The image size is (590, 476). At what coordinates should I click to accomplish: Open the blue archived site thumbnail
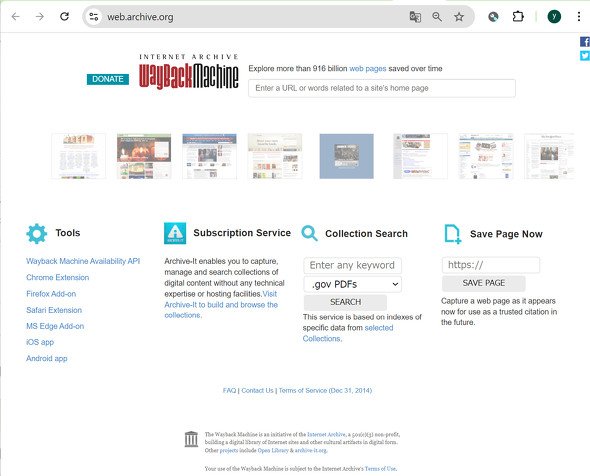(347, 156)
